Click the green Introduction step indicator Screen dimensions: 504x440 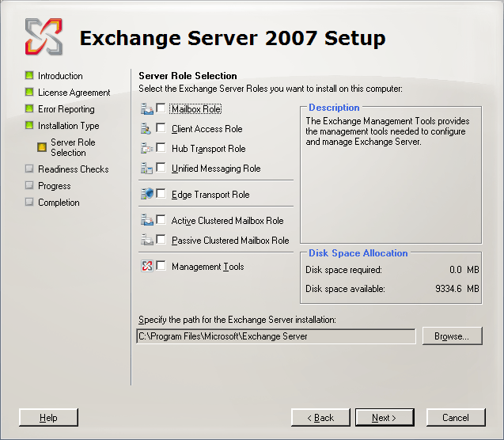[29, 75]
